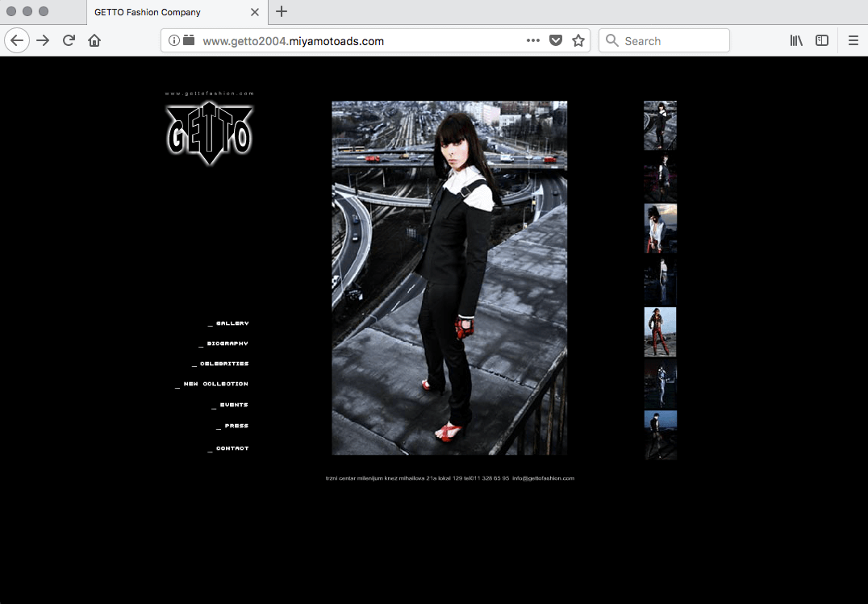The image size is (868, 604).
Task: Open the page actions three-dot menu
Action: pos(532,40)
